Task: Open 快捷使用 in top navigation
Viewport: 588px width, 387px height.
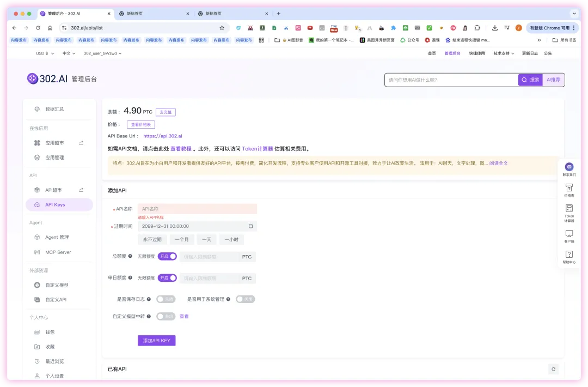Action: click(476, 53)
